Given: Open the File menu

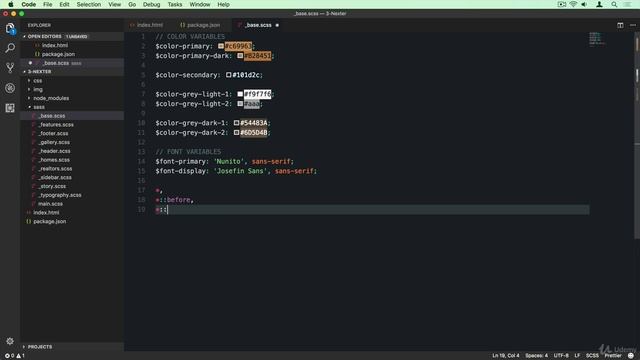Looking at the screenshot, I should [48, 4].
